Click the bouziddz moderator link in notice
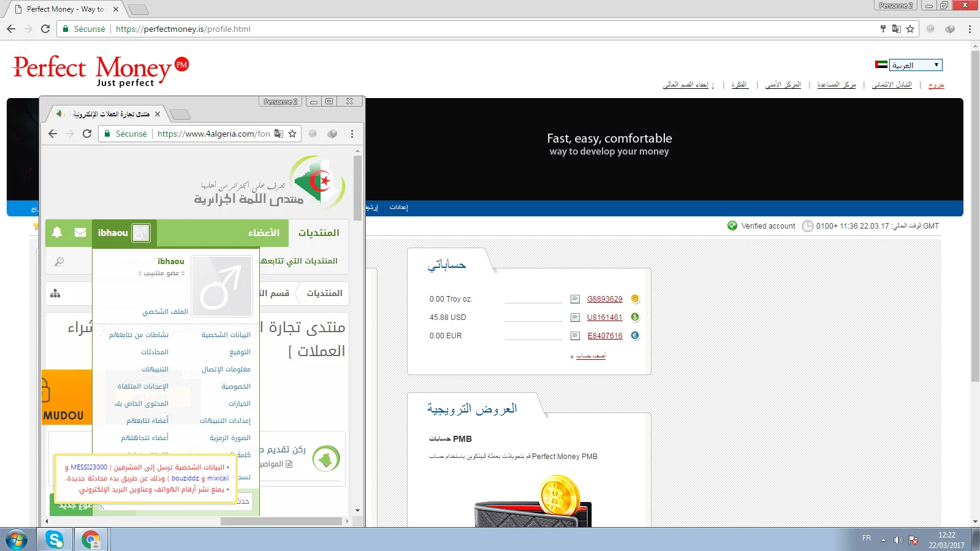980x551 pixels. click(x=185, y=478)
